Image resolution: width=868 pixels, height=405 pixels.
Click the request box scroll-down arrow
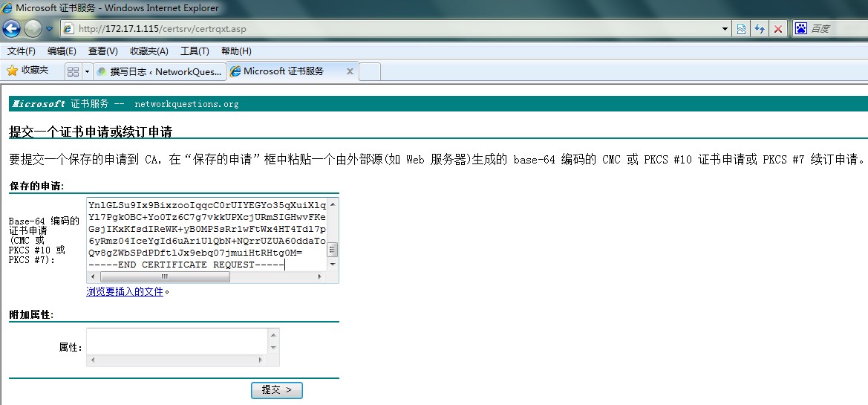pos(333,265)
